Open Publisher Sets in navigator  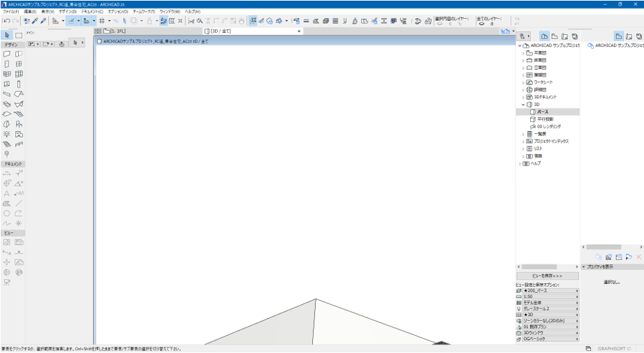[x=575, y=36]
